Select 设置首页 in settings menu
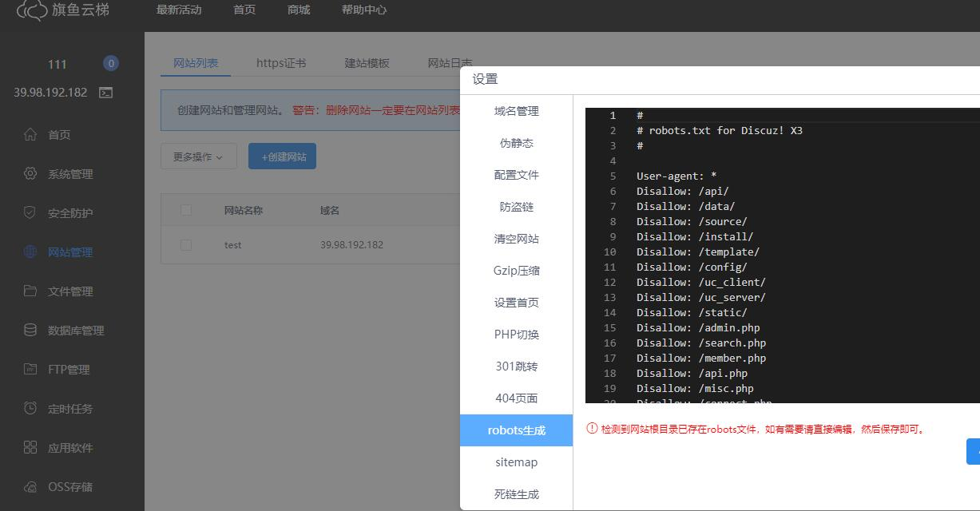This screenshot has width=980, height=511. click(x=517, y=303)
